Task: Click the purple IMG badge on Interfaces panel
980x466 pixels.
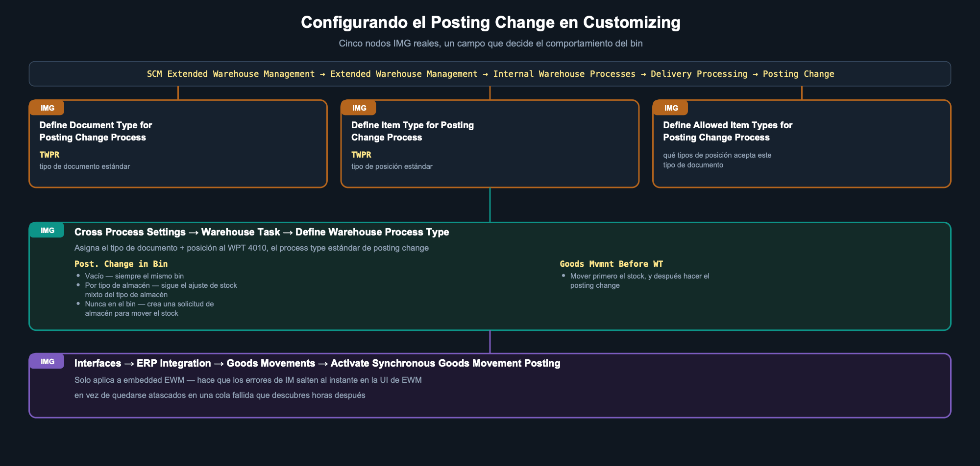Action: (47, 362)
